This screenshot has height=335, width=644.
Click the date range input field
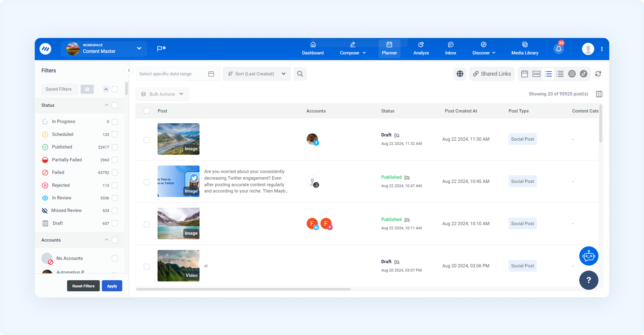[178, 74]
